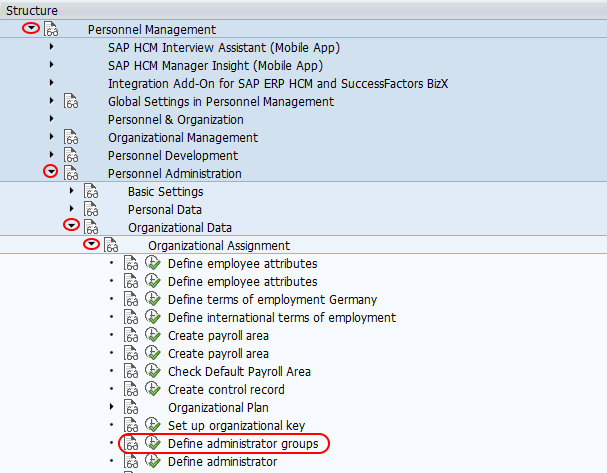
Task: Open documentation icon for Global Settings in Personnel Management
Action: click(71, 101)
